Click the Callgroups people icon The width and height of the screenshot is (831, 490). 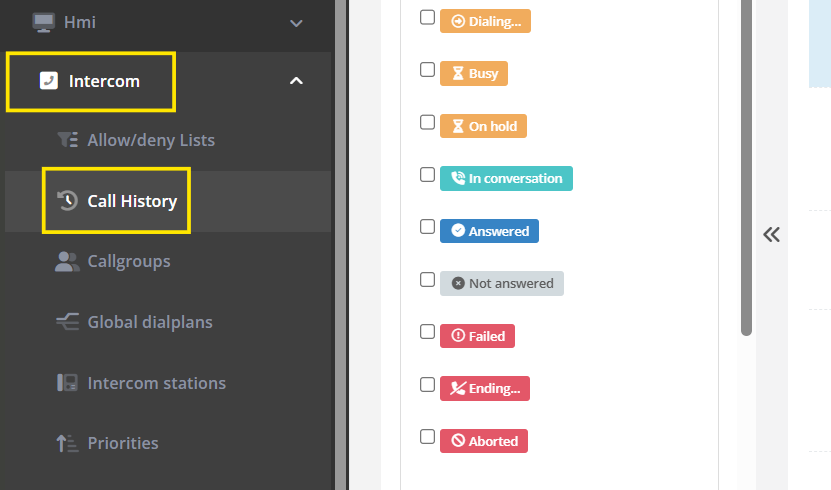click(67, 262)
